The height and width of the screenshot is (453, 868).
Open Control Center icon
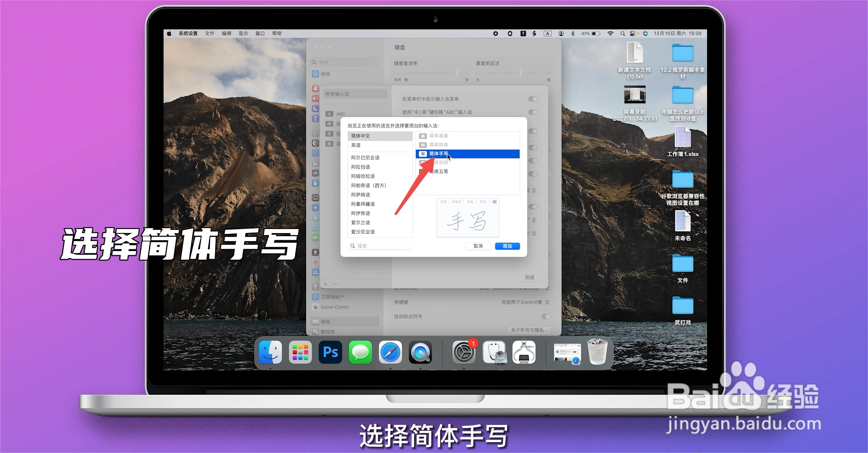tap(633, 33)
